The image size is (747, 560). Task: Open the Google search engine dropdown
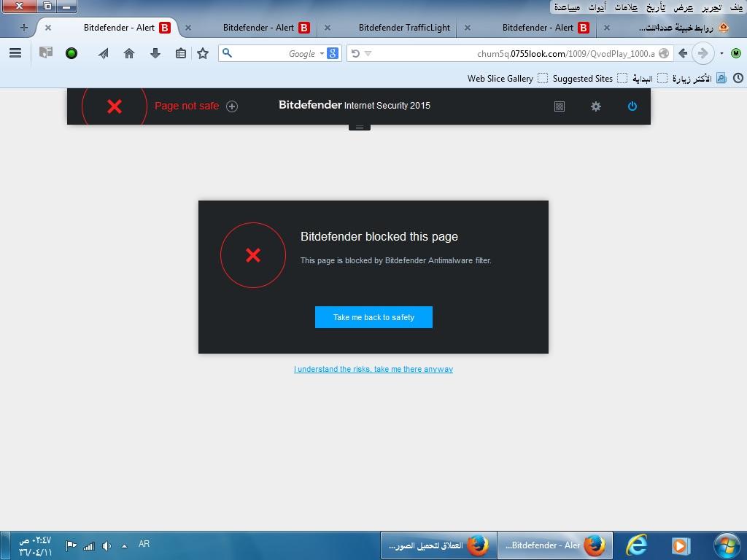tap(322, 53)
